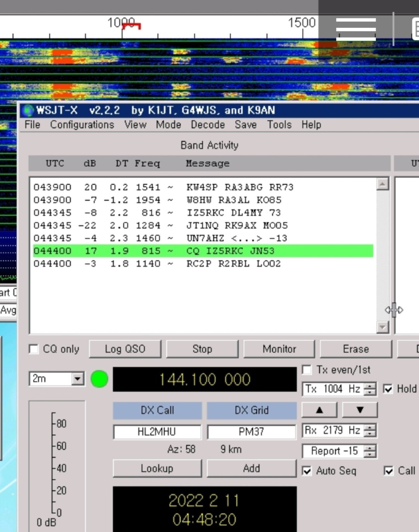Screen dimensions: 419x532
Task: Click the Log QSO button
Action: [x=125, y=349]
